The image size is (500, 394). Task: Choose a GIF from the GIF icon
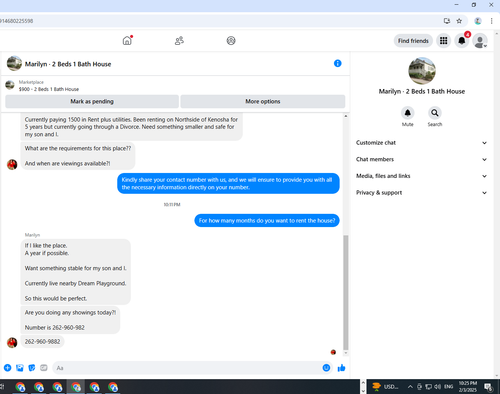click(44, 368)
